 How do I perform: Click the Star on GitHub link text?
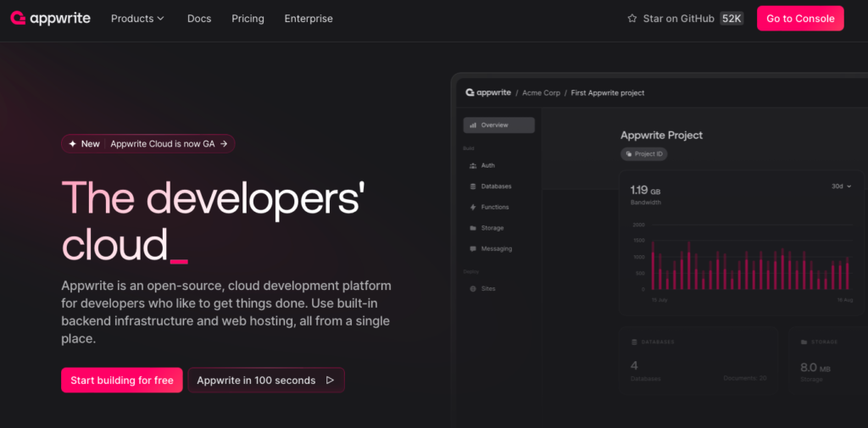679,19
